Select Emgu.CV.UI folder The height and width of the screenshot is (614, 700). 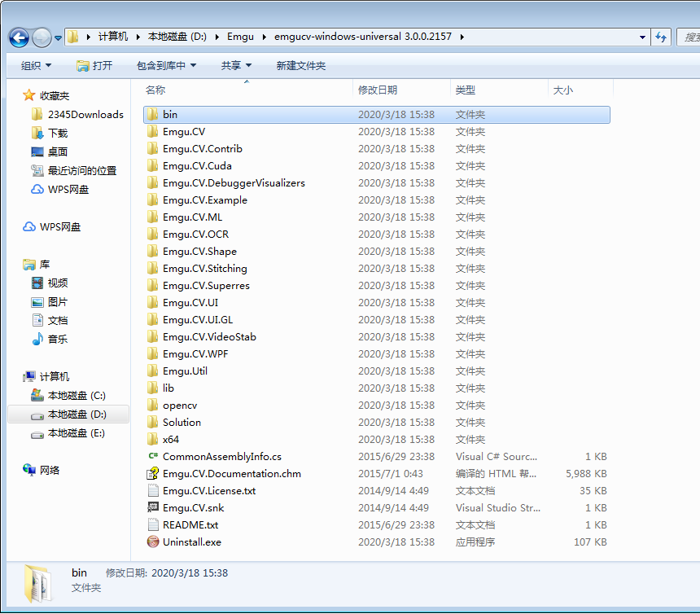click(190, 303)
